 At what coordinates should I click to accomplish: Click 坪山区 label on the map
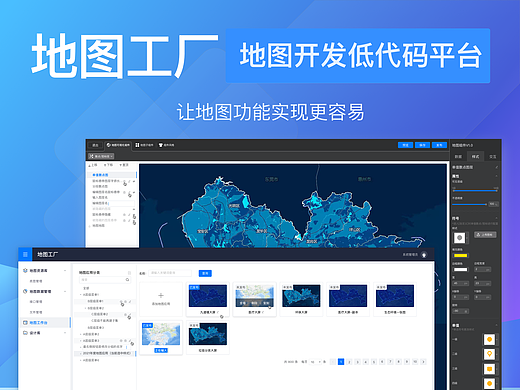tap(355, 229)
